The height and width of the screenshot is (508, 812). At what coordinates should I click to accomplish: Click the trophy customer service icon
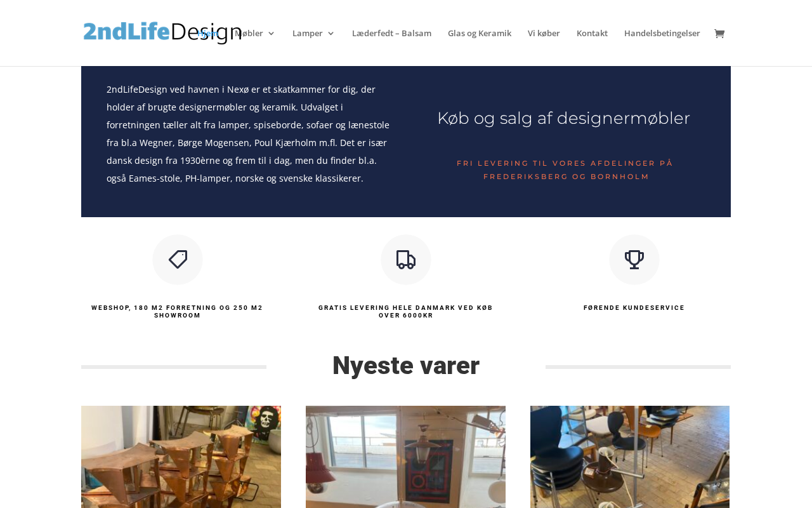[634, 260]
